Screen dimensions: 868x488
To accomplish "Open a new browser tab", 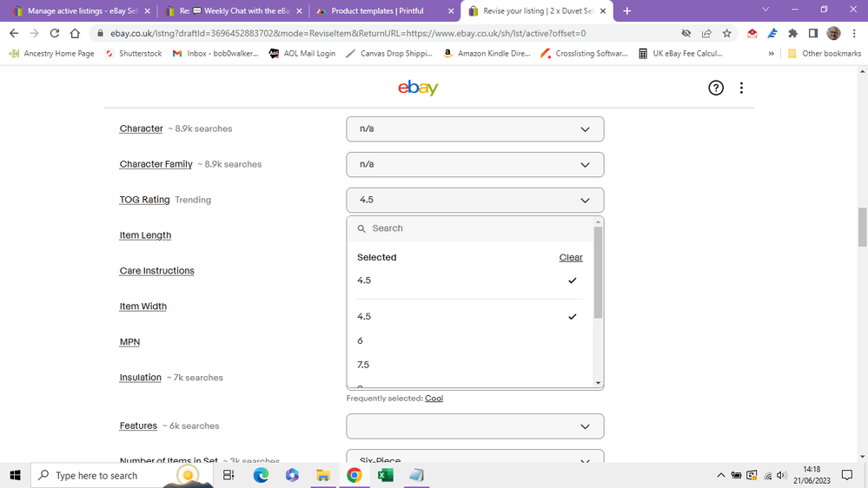I will coord(626,11).
